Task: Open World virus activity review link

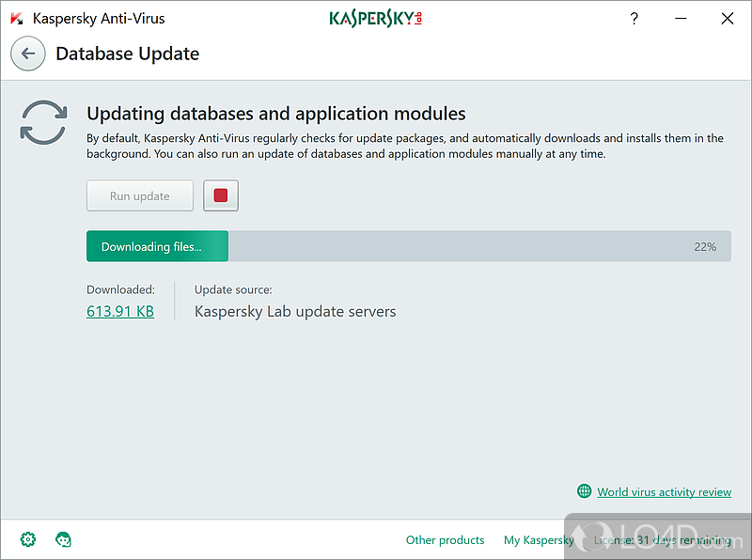Action: (664, 491)
